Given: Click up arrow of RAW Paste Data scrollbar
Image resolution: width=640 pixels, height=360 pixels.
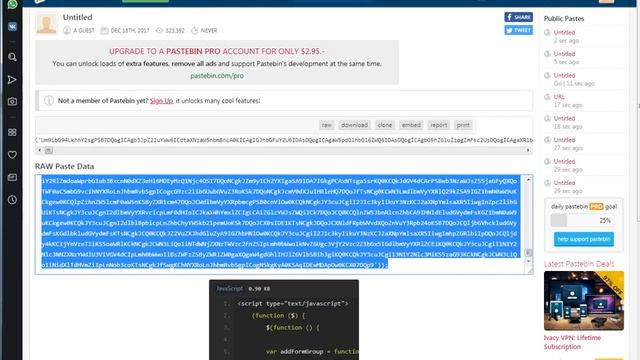Looking at the screenshot, I should [528, 180].
